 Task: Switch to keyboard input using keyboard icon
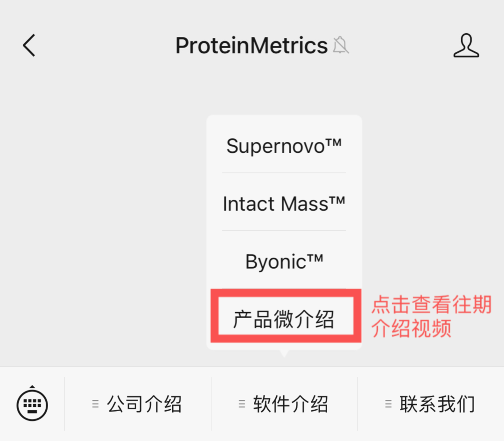pos(32,404)
